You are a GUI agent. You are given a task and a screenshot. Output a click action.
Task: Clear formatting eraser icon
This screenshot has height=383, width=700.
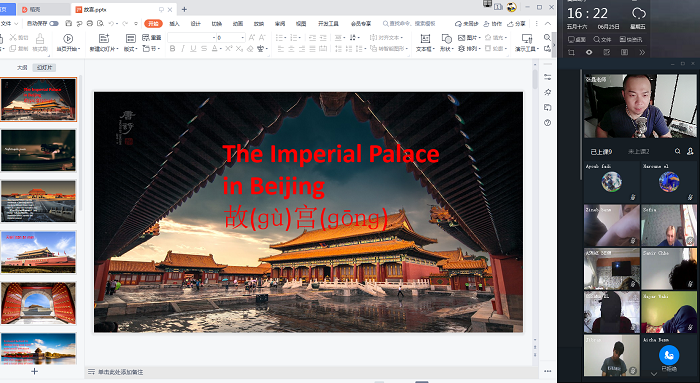pyautogui.click(x=250, y=49)
